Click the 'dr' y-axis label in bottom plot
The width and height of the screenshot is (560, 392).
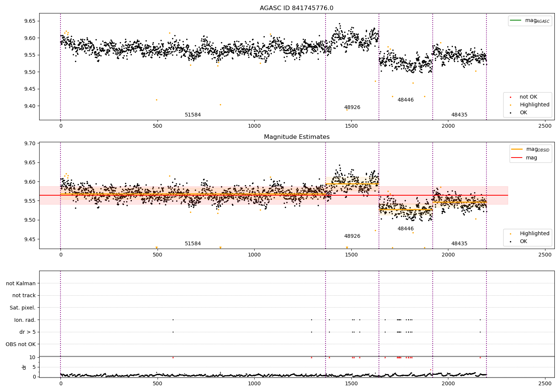[x=24, y=367]
